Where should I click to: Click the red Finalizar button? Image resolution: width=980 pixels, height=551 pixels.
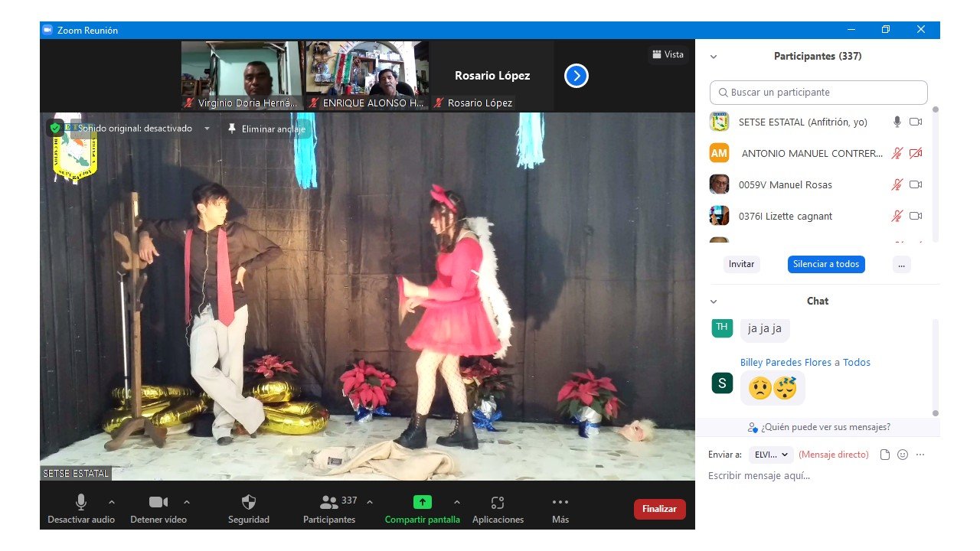(x=659, y=509)
